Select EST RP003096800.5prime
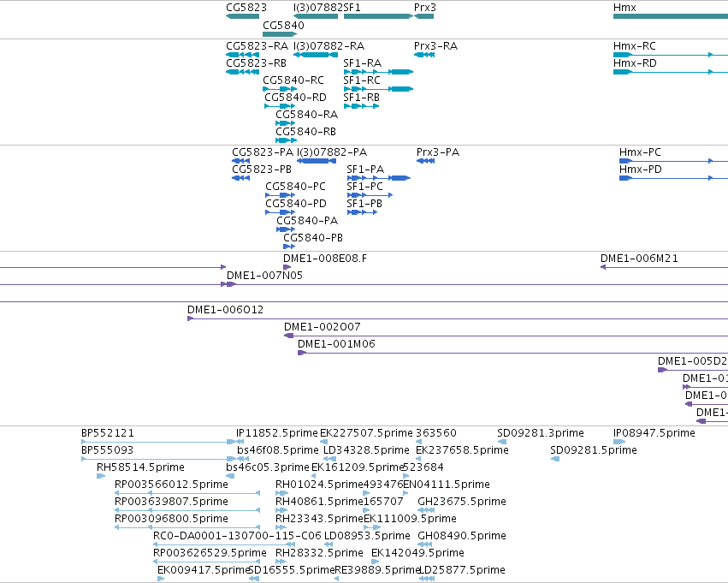 187,527
